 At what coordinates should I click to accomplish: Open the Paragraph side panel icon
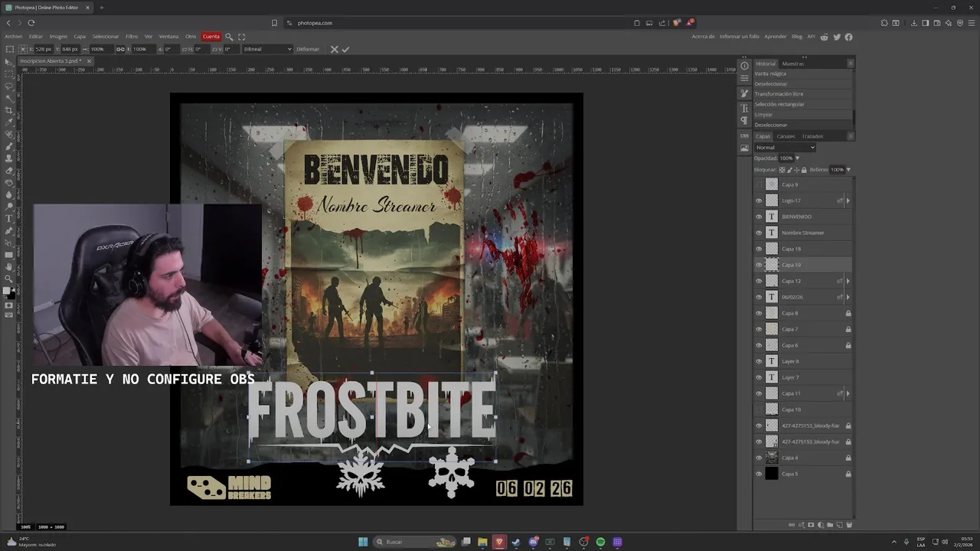(x=744, y=121)
